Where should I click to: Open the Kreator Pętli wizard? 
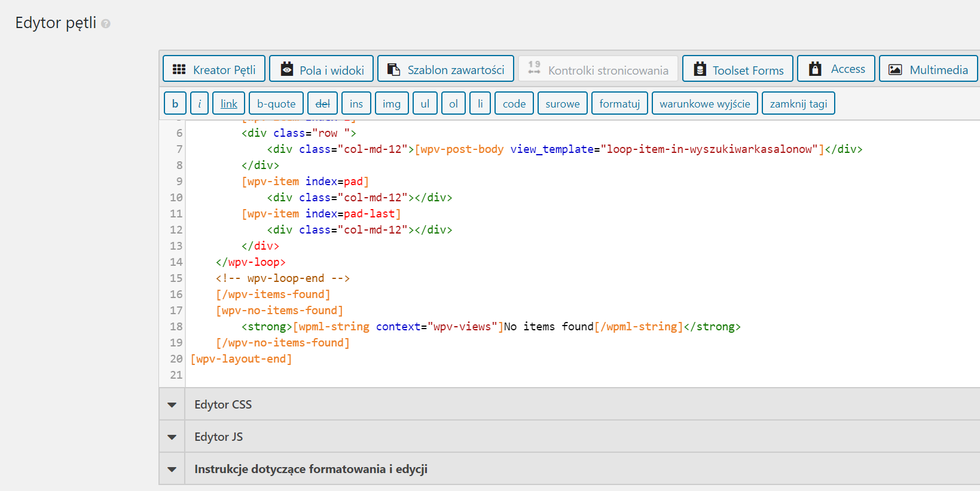point(214,69)
